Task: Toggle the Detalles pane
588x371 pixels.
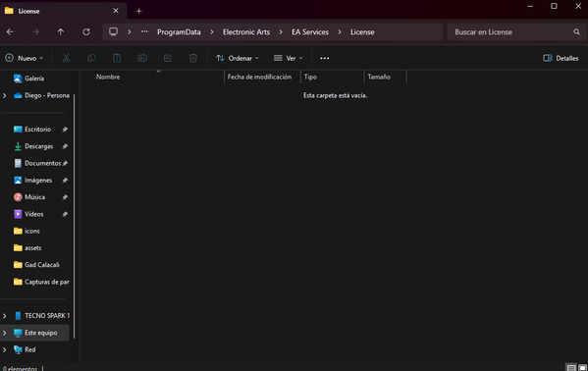Action: [561, 58]
